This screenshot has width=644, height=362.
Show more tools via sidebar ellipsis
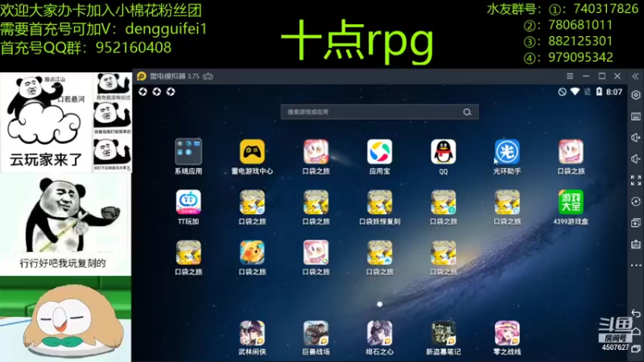click(x=636, y=265)
